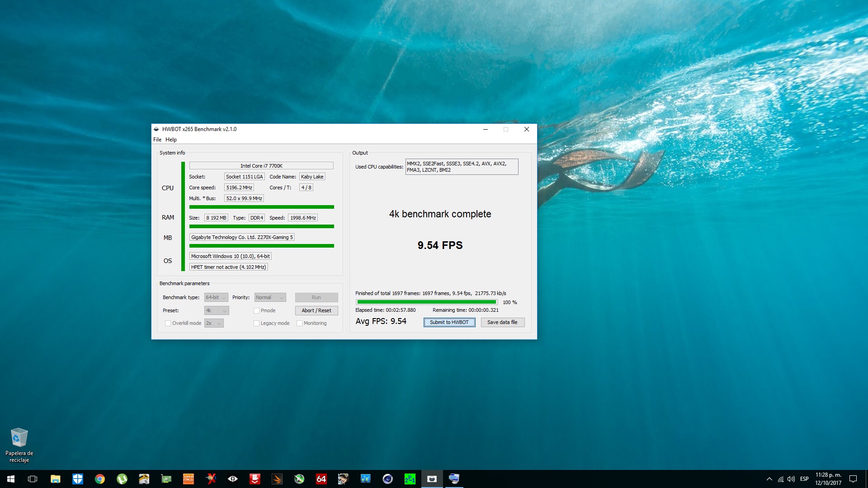Click the Kaby Lake code name value
Screen dimensions: 868x488
coord(312,177)
